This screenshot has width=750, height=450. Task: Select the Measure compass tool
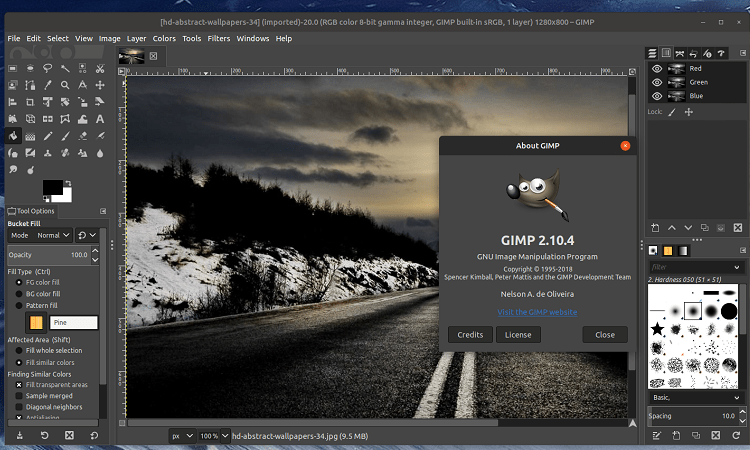[x=82, y=85]
